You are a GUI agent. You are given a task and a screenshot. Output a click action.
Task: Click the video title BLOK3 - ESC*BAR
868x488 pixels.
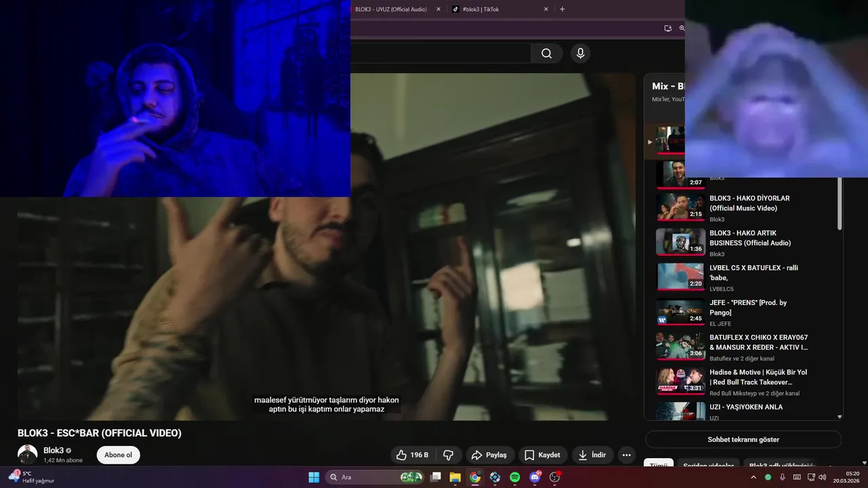coord(100,433)
